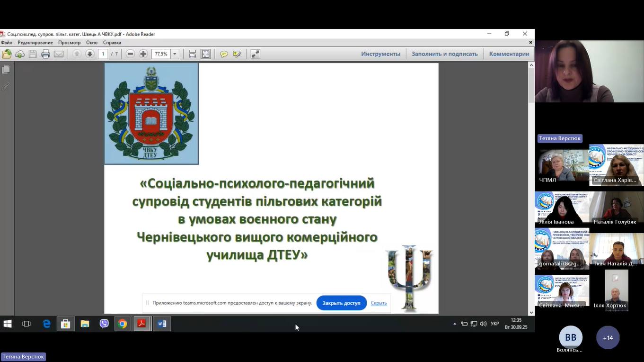Screen dimensions: 644x362
Task: Open the zoom level dropdown arrow
Action: pos(175,54)
